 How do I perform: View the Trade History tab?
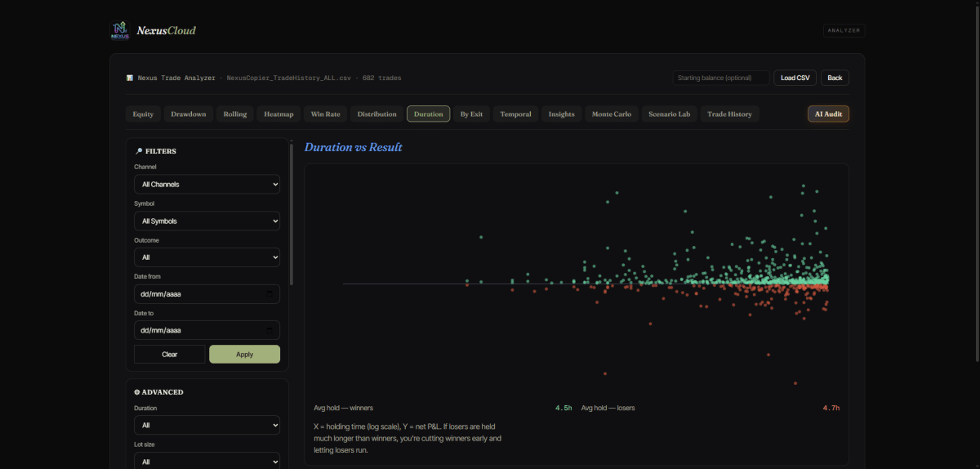coord(730,114)
